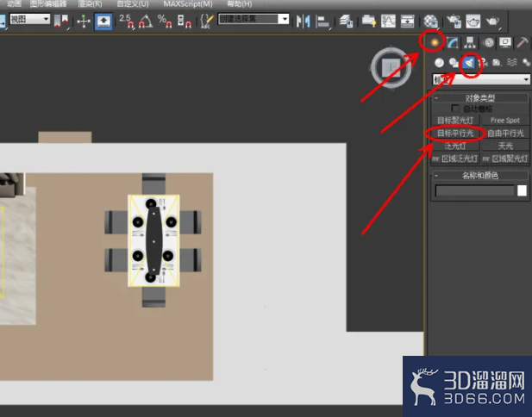This screenshot has width=532, height=417.
Task: Enable the 自动栅格 checkbox
Action: (455, 109)
